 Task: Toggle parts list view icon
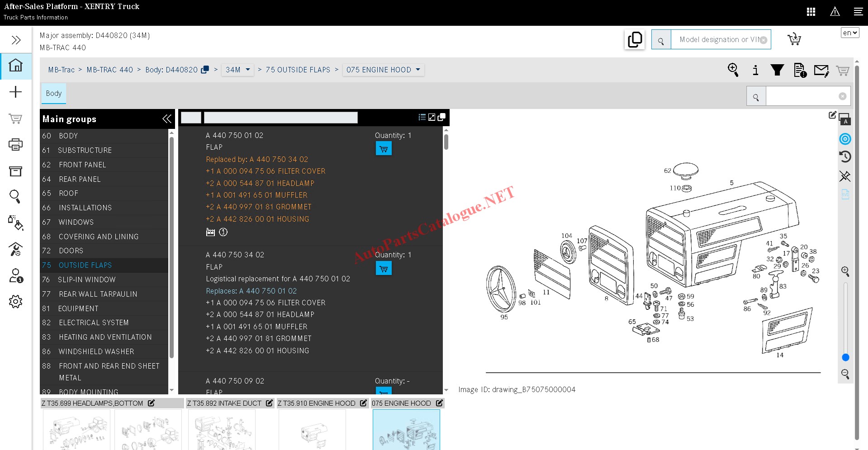pyautogui.click(x=422, y=118)
